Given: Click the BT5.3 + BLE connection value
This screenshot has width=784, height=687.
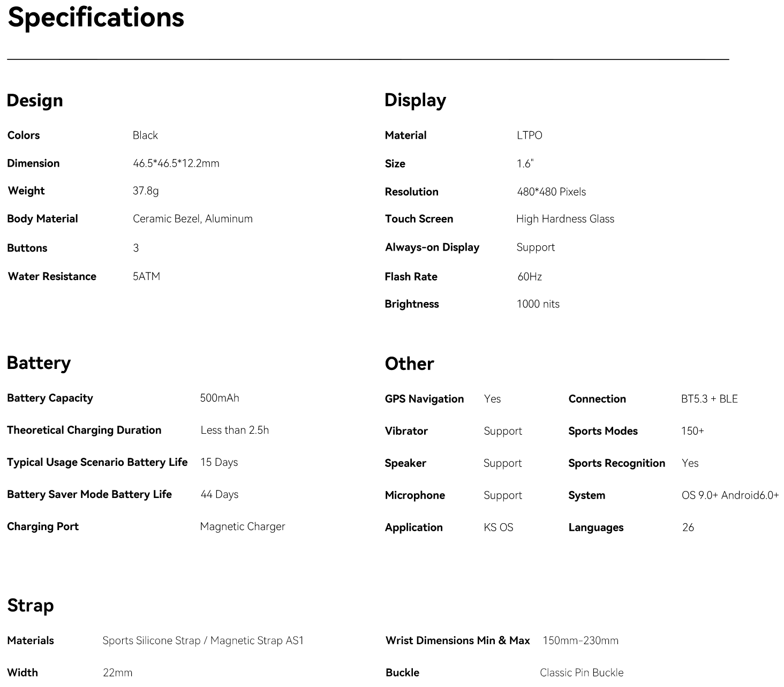Looking at the screenshot, I should tap(709, 399).
